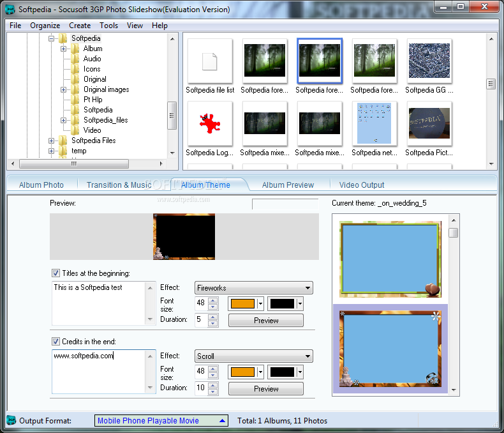
Task: Click the folder tree horizontal scroll right arrow
Action: 161,163
